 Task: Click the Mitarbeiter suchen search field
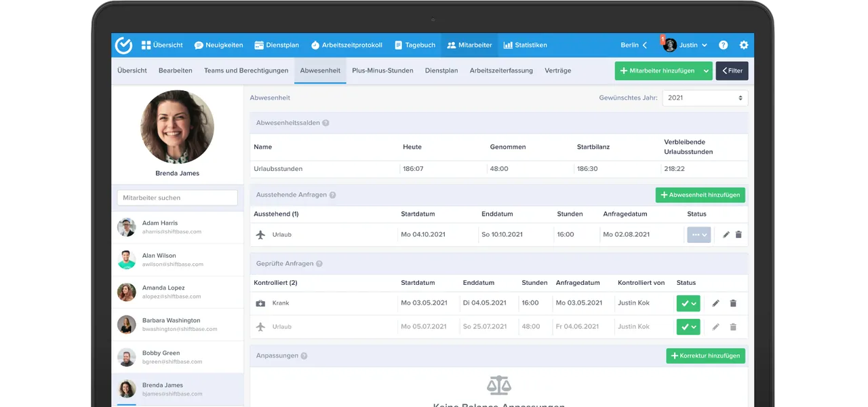point(178,198)
